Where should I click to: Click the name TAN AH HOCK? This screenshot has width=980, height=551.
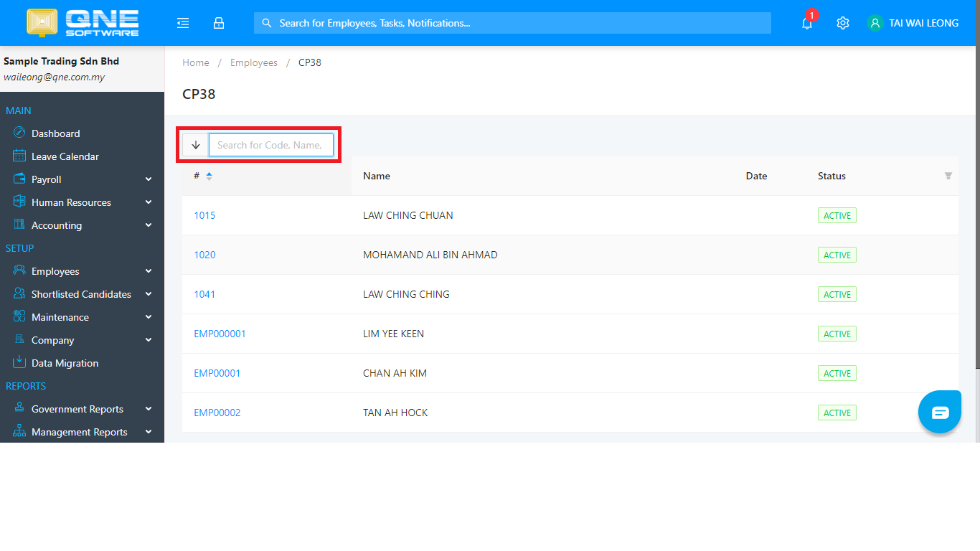pos(395,413)
